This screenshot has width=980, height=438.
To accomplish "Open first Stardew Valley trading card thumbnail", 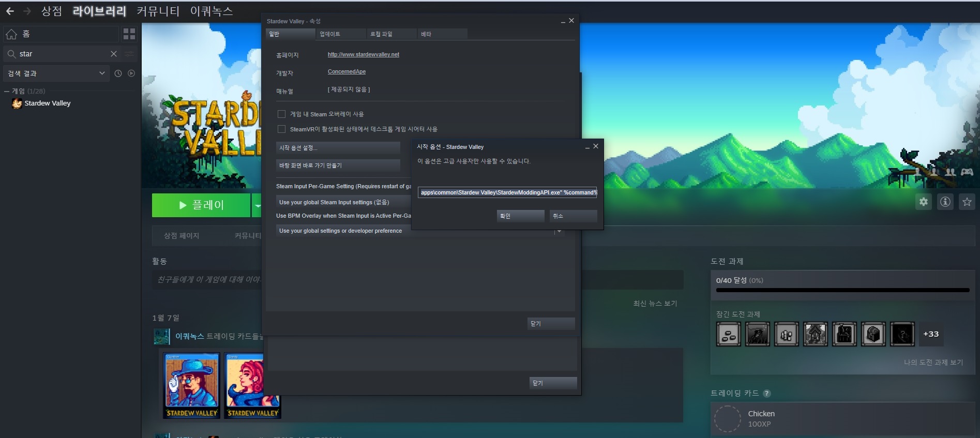I will [191, 385].
